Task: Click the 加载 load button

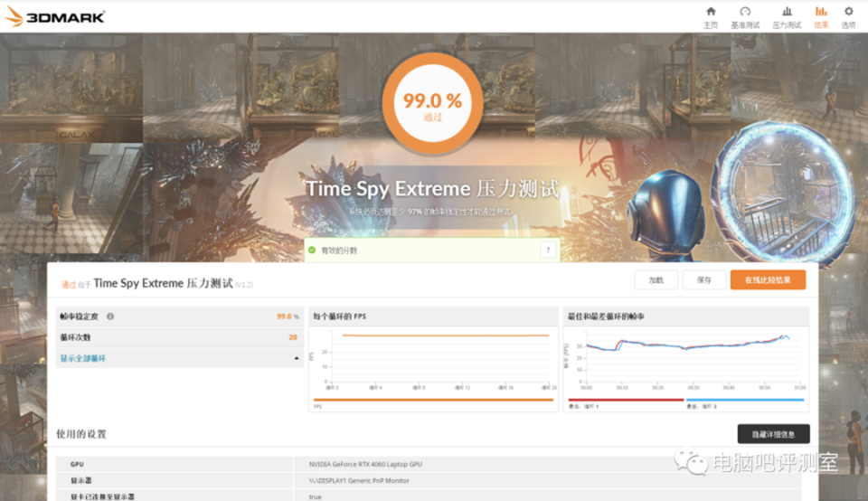Action: coord(656,280)
